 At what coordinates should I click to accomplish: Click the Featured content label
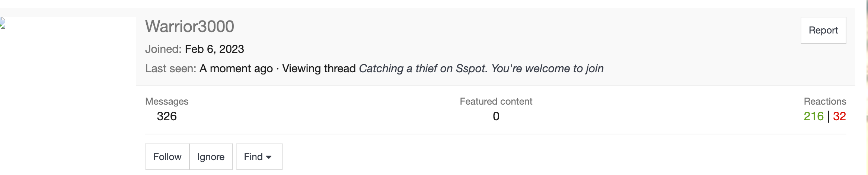pyautogui.click(x=496, y=101)
